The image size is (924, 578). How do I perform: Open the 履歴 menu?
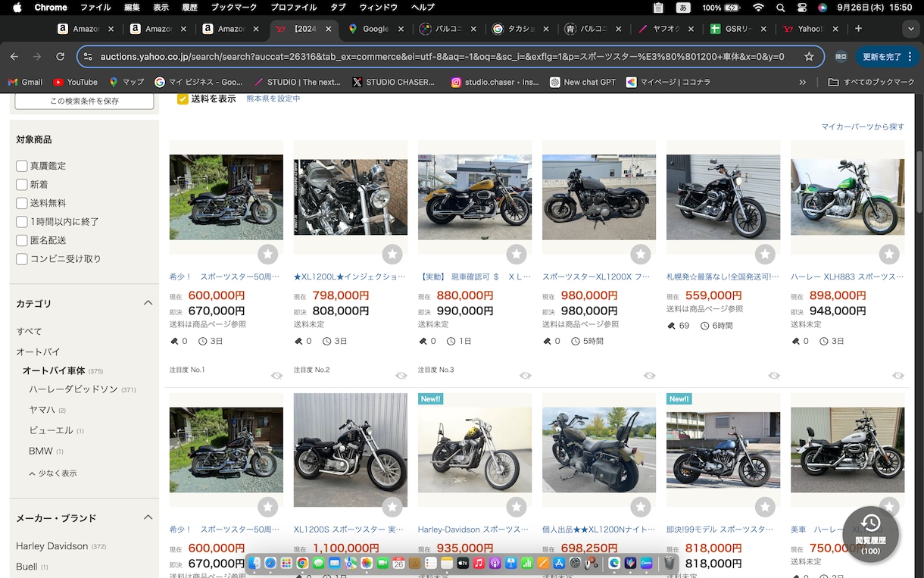(x=189, y=8)
